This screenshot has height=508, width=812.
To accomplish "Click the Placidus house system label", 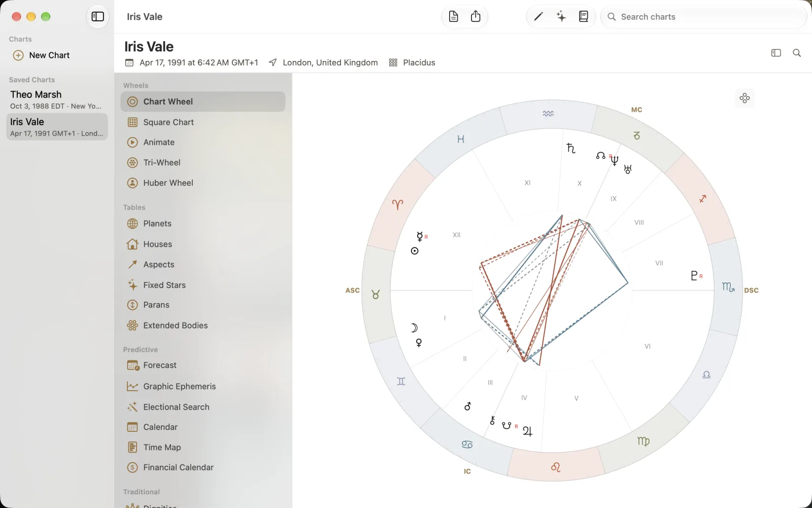I will click(419, 62).
